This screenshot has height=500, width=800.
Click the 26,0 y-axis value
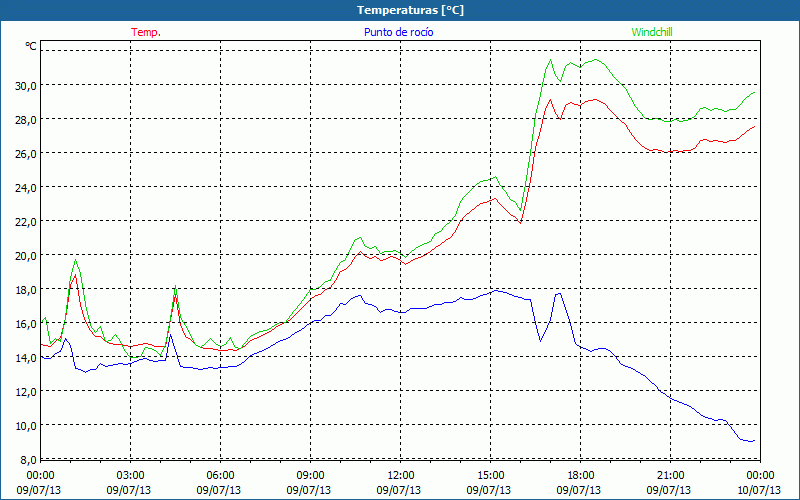click(25, 154)
